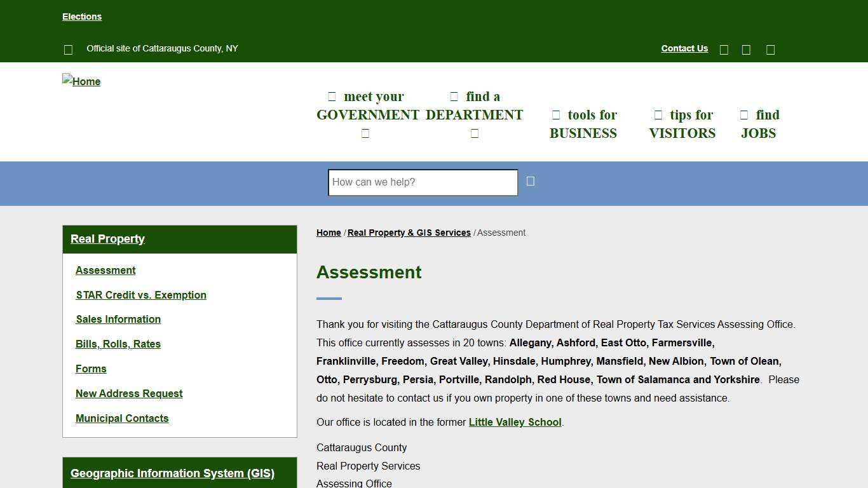
Task: Open 'Geographic Information System (GIS)' section
Action: coord(172,473)
